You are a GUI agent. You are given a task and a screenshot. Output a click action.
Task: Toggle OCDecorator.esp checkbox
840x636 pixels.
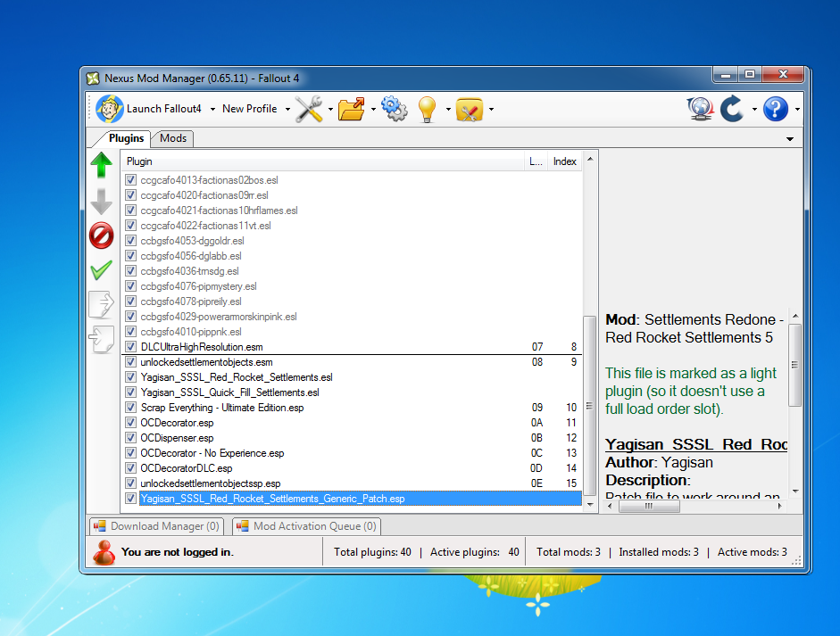[130, 423]
